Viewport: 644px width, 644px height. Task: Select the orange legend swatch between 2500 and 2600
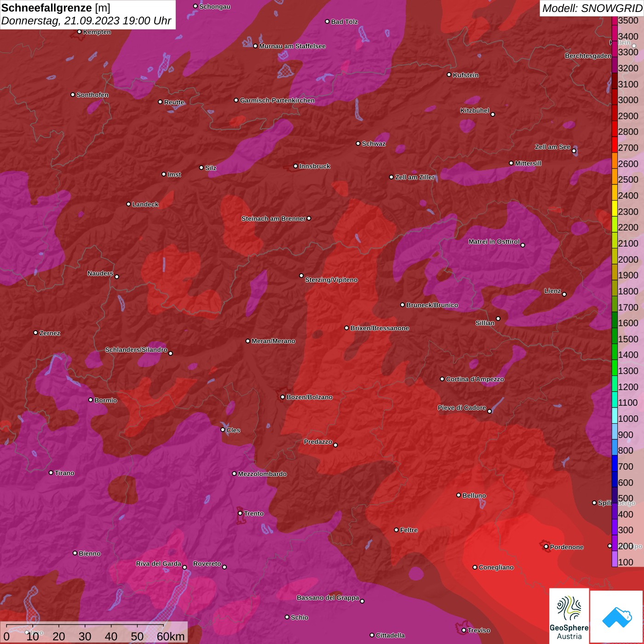(x=615, y=176)
